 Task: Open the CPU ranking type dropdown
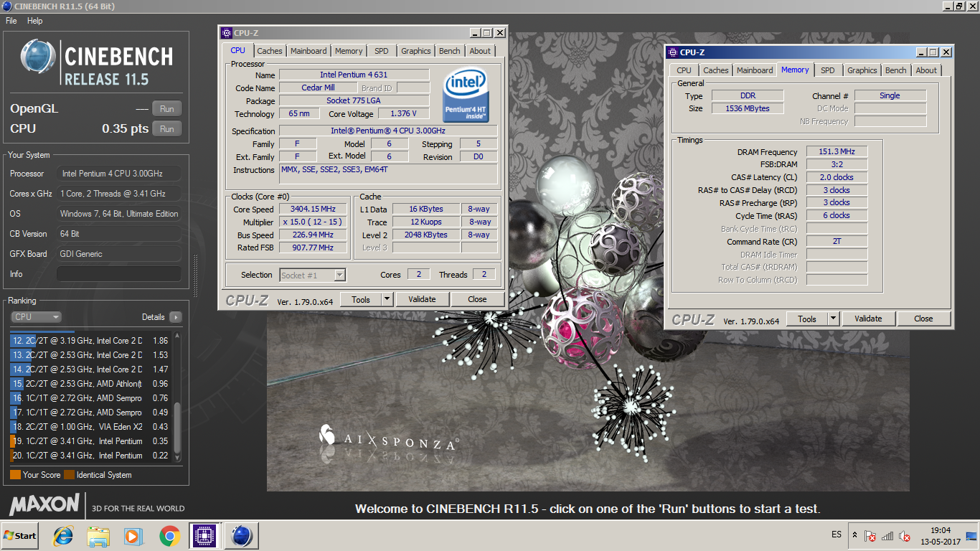pos(36,316)
